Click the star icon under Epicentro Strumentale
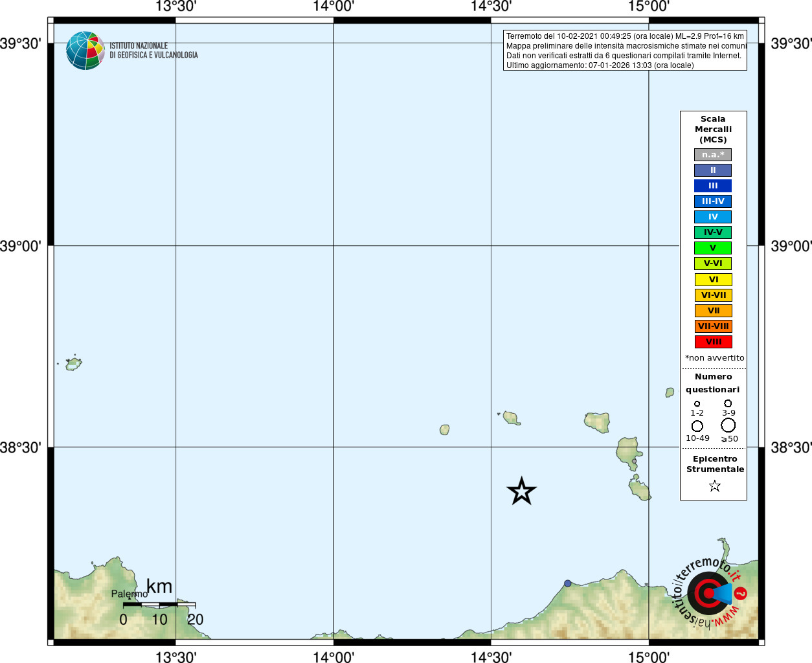The height and width of the screenshot is (663, 812). (715, 486)
